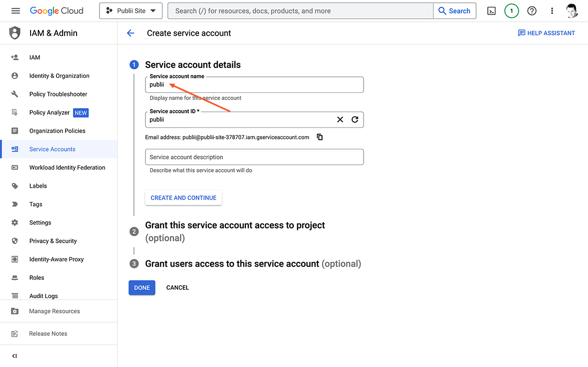Go back using the blue back arrow
Viewport: 588px width, 367px height.
pos(131,33)
